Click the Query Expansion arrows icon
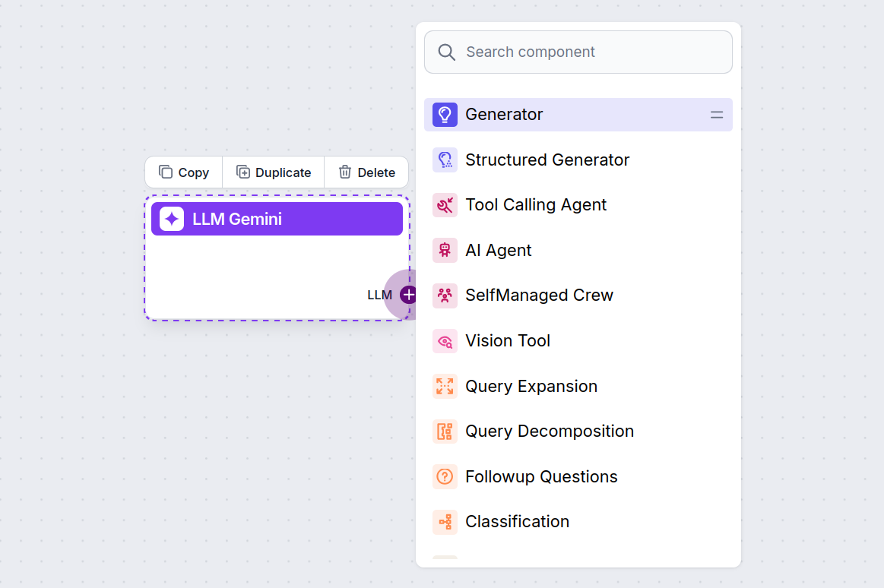Image resolution: width=884 pixels, height=588 pixels. (445, 386)
